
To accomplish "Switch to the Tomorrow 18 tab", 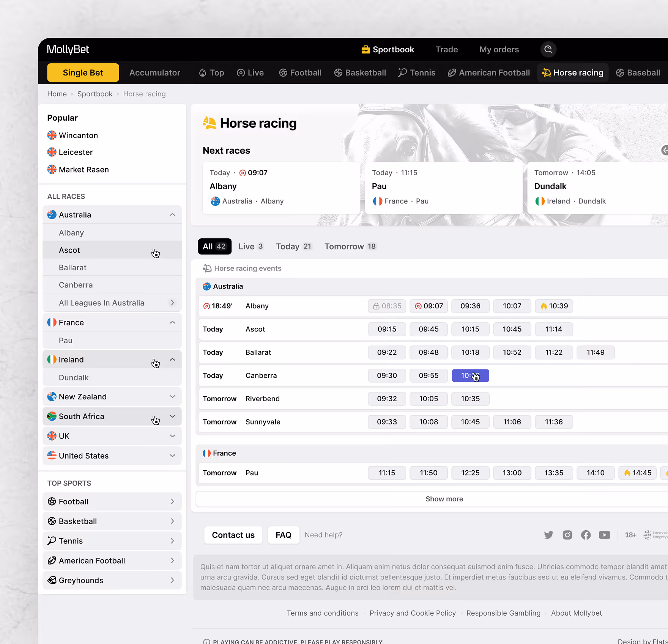I will [x=350, y=247].
